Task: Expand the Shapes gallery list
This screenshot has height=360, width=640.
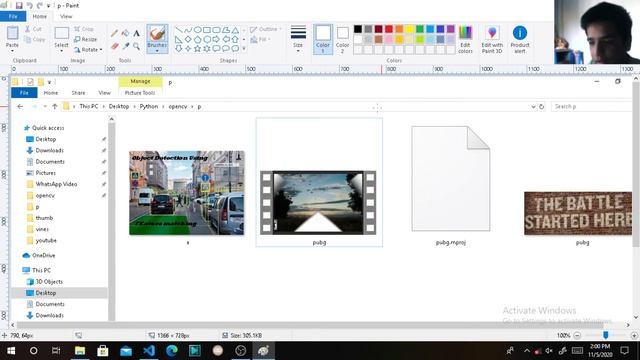Action: coord(244,49)
